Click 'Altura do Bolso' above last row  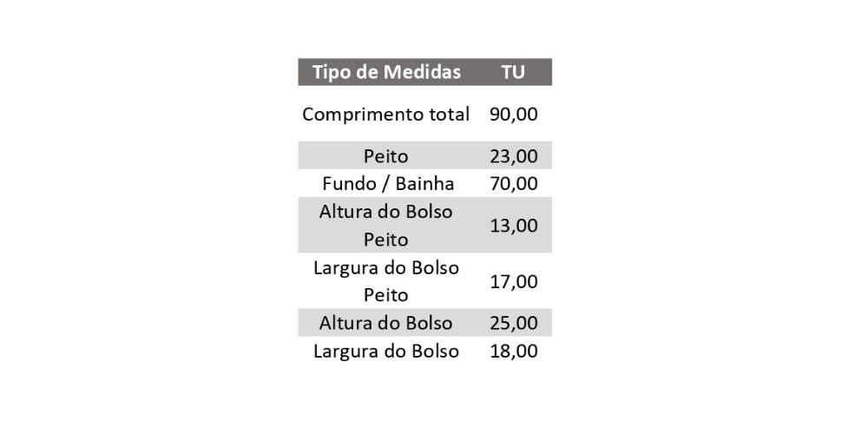click(386, 323)
